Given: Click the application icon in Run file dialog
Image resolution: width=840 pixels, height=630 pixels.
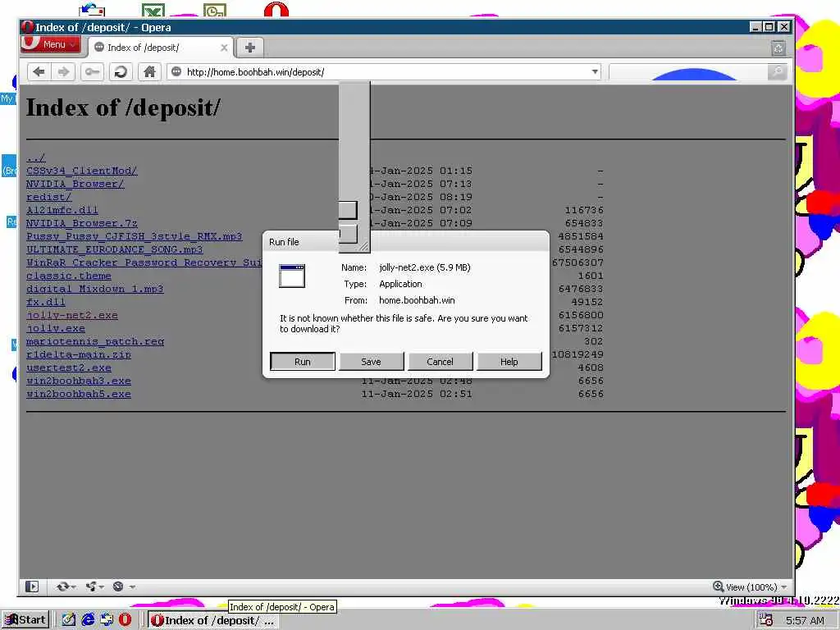Looking at the screenshot, I should [292, 276].
